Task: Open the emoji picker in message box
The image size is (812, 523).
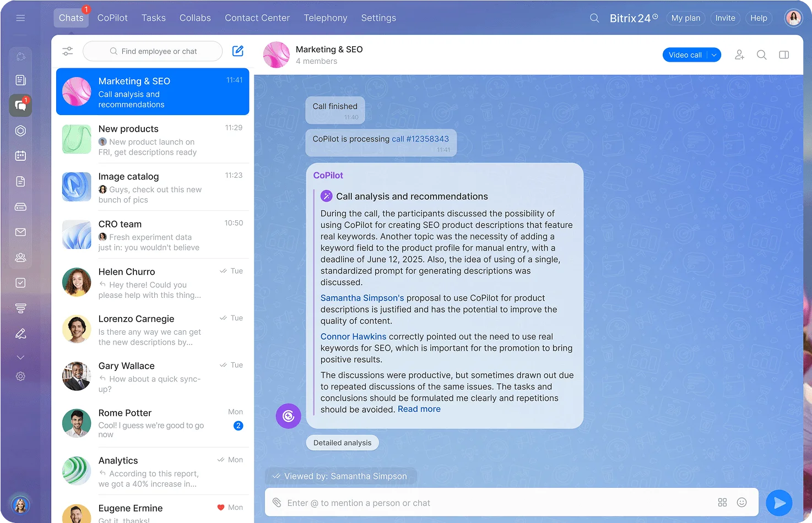Action: pyautogui.click(x=741, y=503)
